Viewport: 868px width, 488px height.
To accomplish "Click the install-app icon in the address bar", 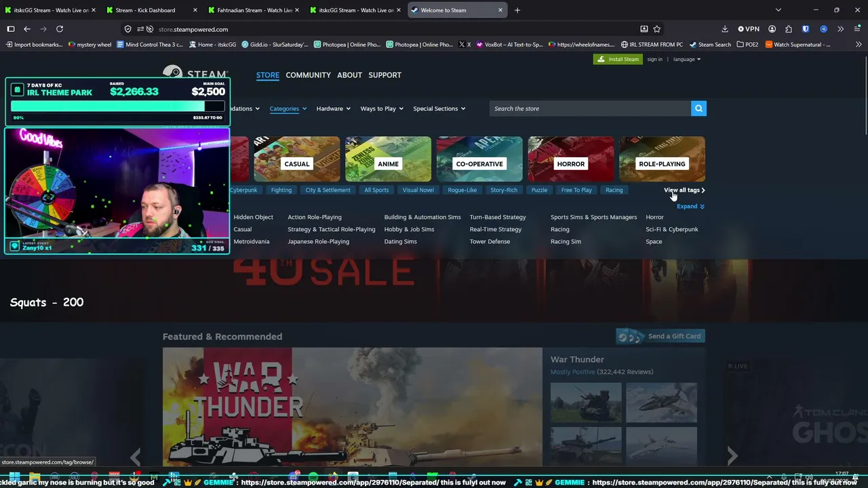I will point(644,29).
